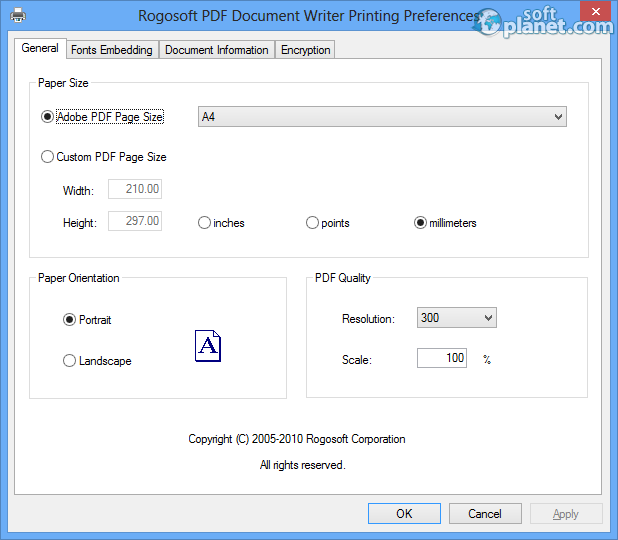Screen dimensions: 618x540
Task: Choose points as measurement unit
Action: [x=313, y=223]
